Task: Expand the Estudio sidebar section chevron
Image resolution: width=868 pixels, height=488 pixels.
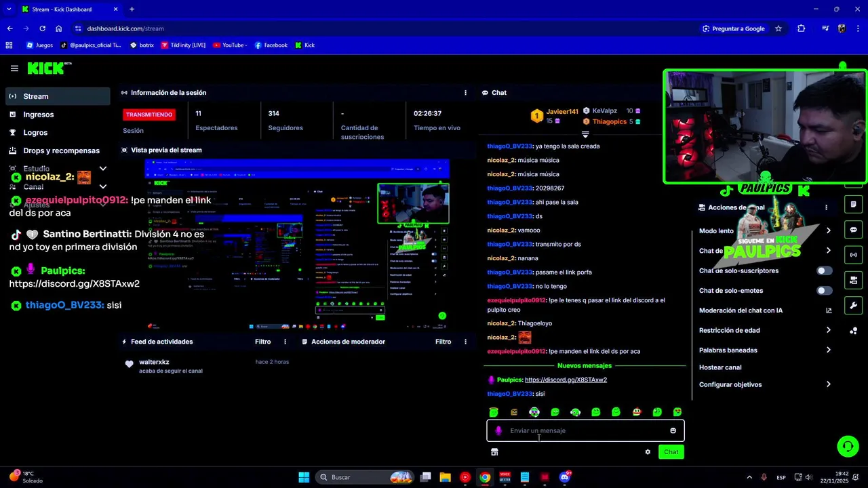Action: (103, 168)
